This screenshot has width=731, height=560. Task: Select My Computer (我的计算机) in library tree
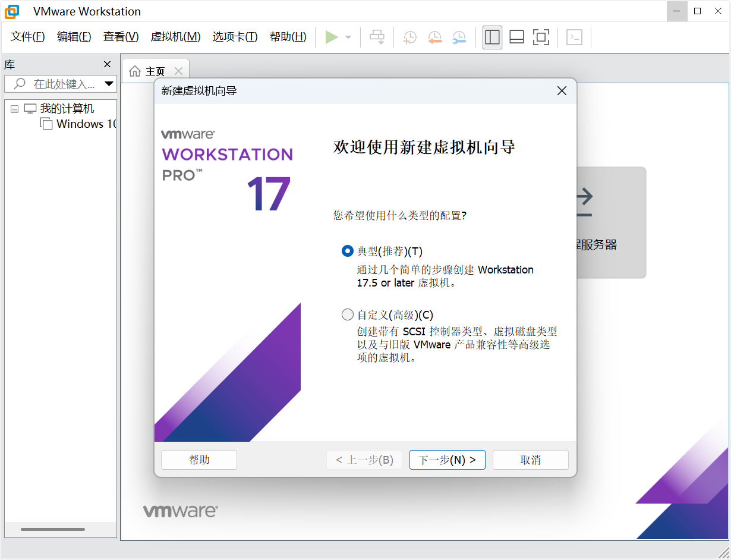[67, 109]
